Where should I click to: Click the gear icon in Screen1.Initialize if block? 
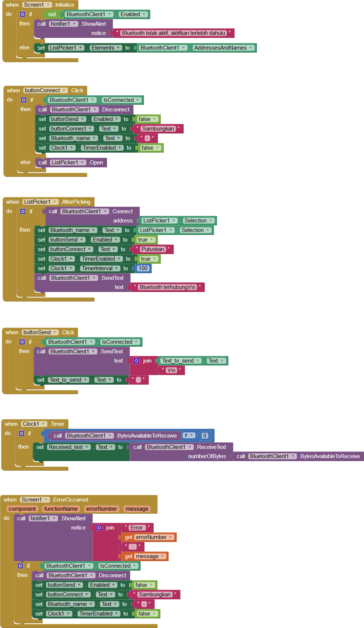click(x=22, y=14)
